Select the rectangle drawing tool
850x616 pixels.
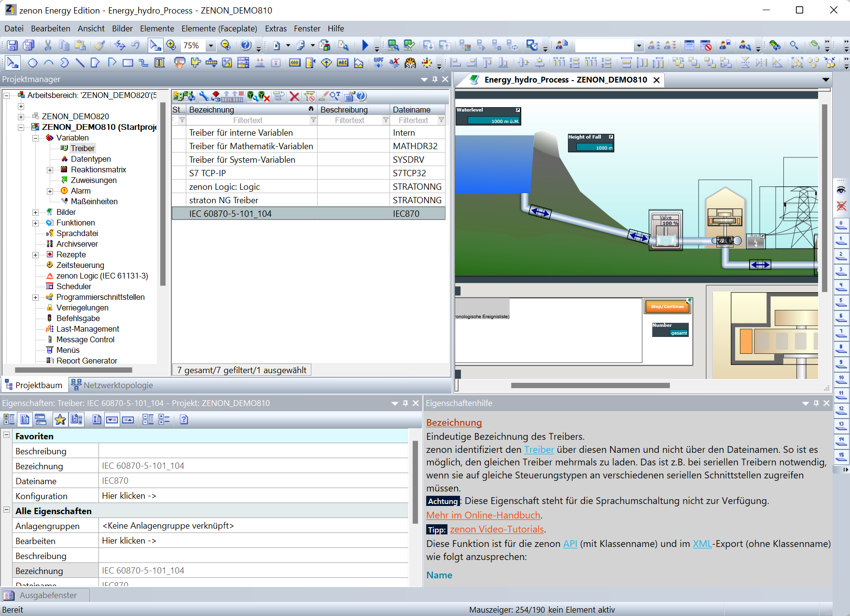click(127, 63)
